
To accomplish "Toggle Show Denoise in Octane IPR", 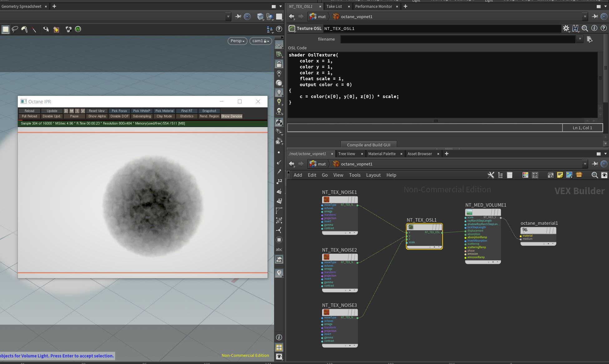I will (x=232, y=116).
